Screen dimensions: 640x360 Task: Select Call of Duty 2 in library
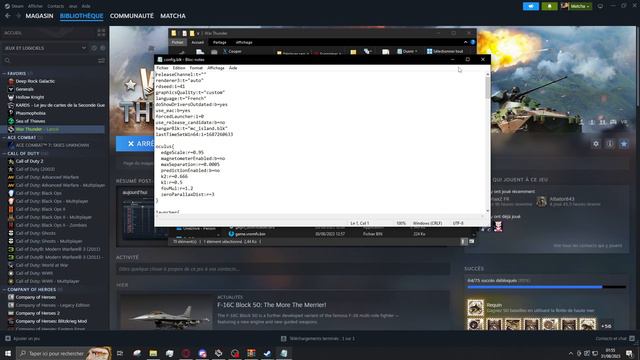(29, 161)
